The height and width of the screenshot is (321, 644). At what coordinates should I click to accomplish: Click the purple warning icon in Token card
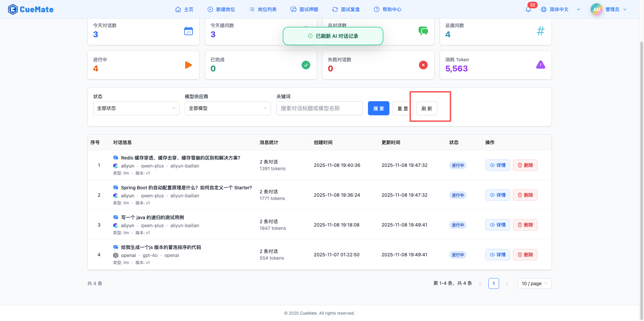541,65
